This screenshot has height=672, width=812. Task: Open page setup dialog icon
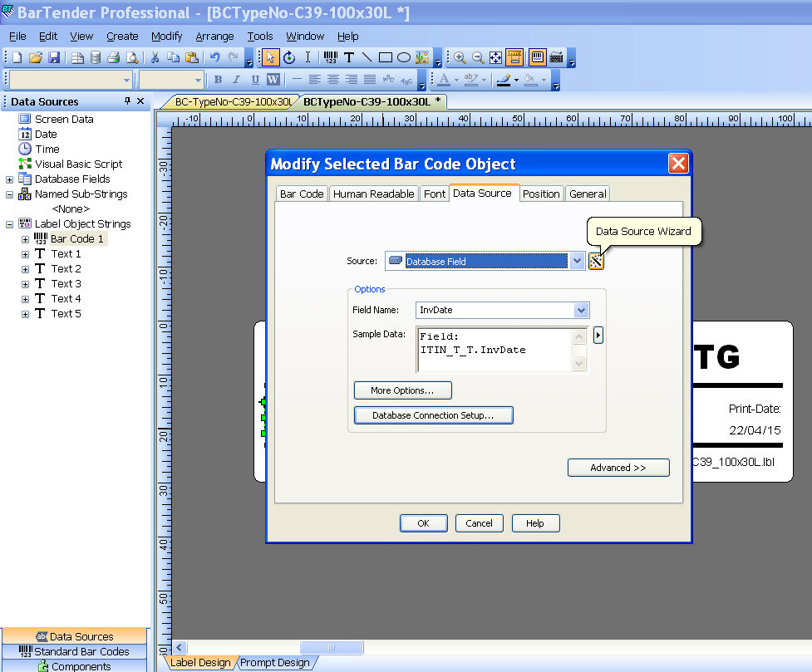(77, 57)
